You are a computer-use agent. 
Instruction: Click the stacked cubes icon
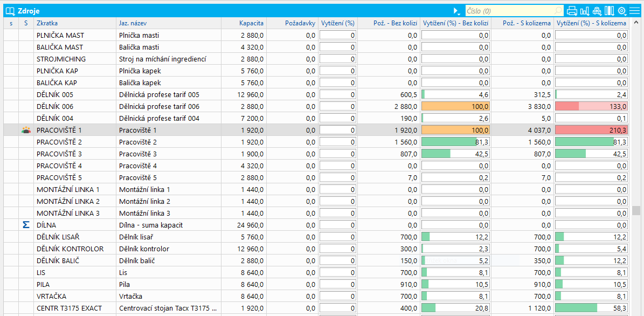click(597, 11)
